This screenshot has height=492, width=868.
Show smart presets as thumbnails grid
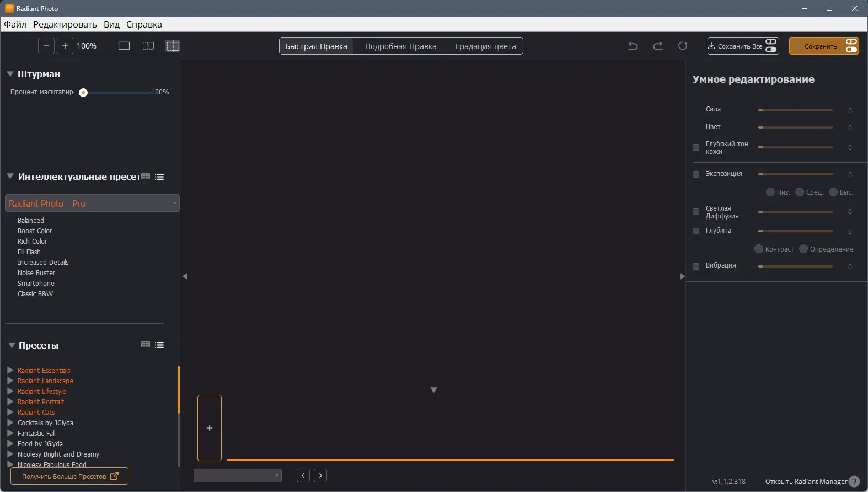[x=146, y=177]
